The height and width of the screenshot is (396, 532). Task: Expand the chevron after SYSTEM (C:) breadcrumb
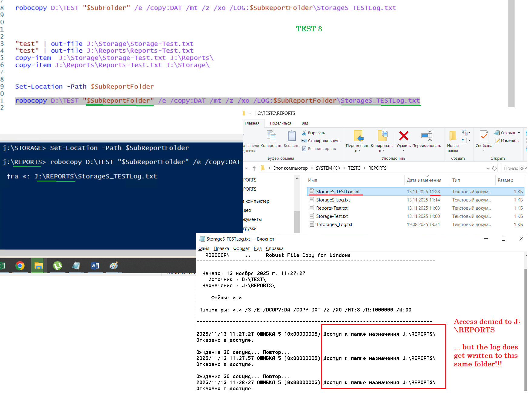344,168
